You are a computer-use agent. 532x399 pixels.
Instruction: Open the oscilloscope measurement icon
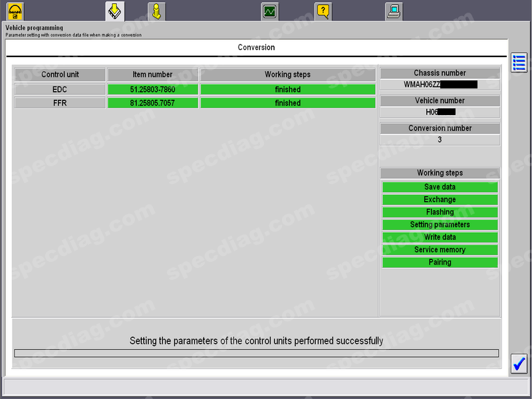(x=269, y=11)
